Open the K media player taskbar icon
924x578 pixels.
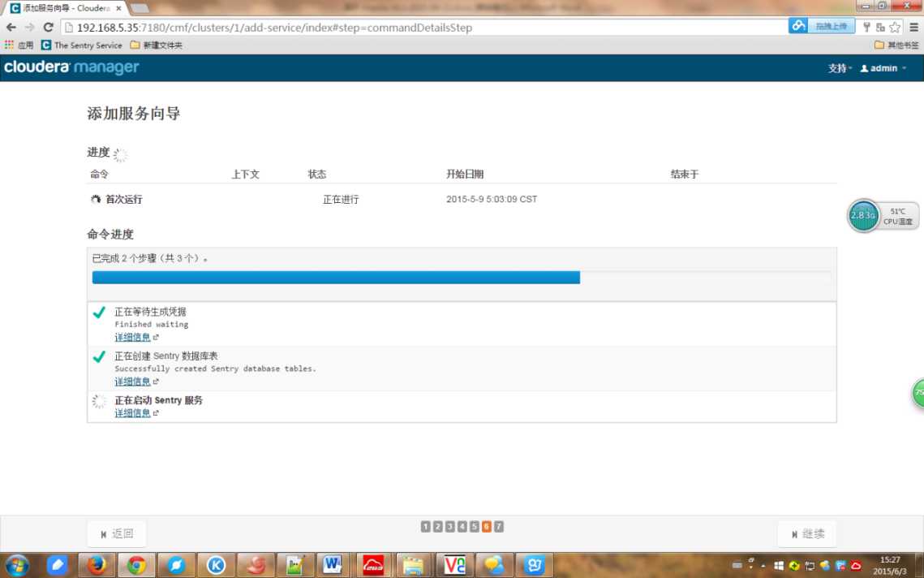pos(216,566)
